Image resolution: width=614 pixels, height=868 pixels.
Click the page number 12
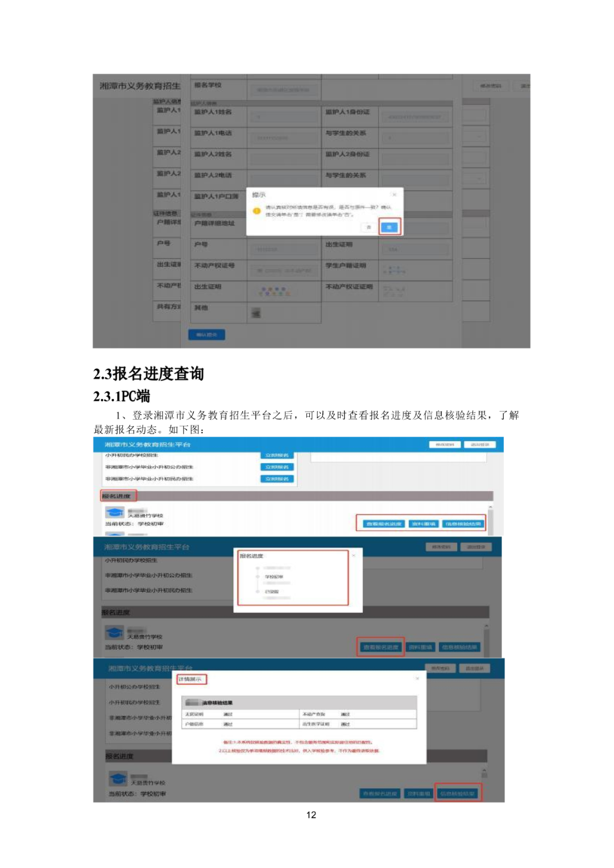(x=312, y=815)
